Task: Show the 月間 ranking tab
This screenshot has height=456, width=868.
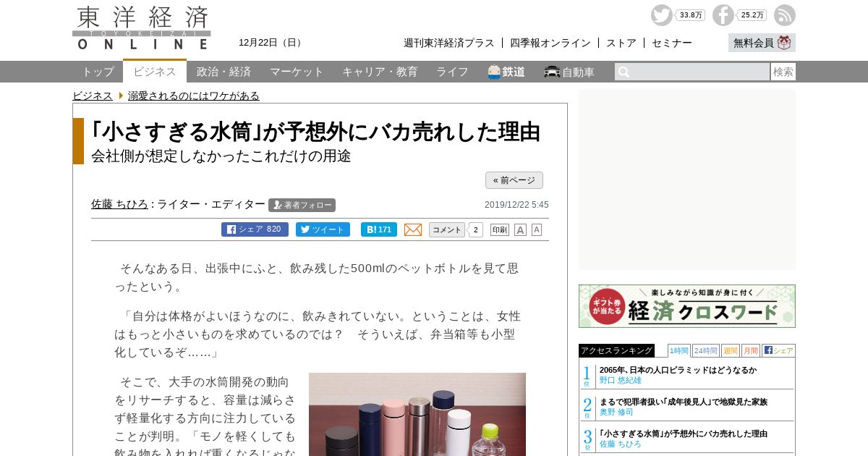Action: point(751,350)
